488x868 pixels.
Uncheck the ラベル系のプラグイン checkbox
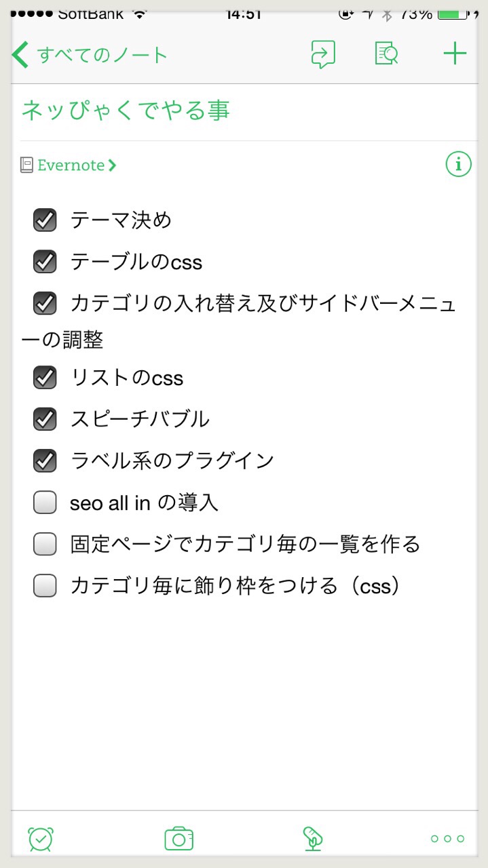(45, 460)
